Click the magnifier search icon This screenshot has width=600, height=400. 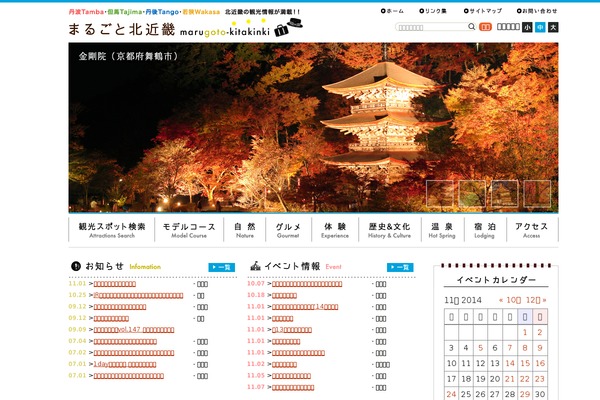tap(471, 26)
